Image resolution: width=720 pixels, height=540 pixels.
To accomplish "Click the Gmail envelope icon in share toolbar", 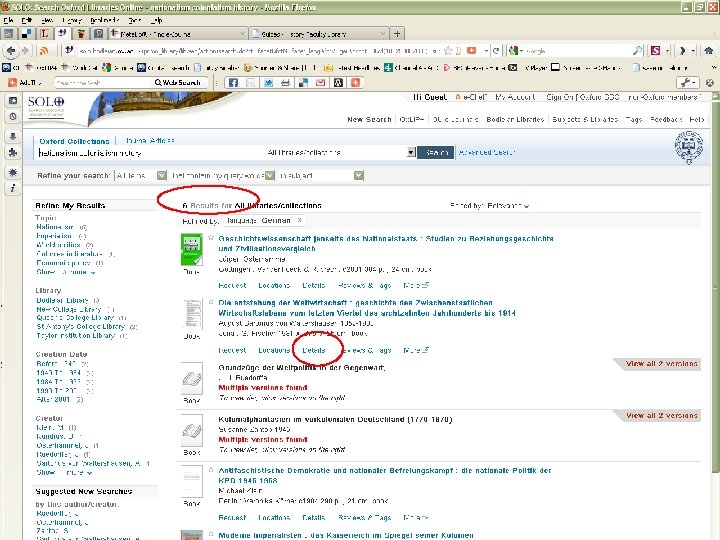I will click(x=321, y=83).
